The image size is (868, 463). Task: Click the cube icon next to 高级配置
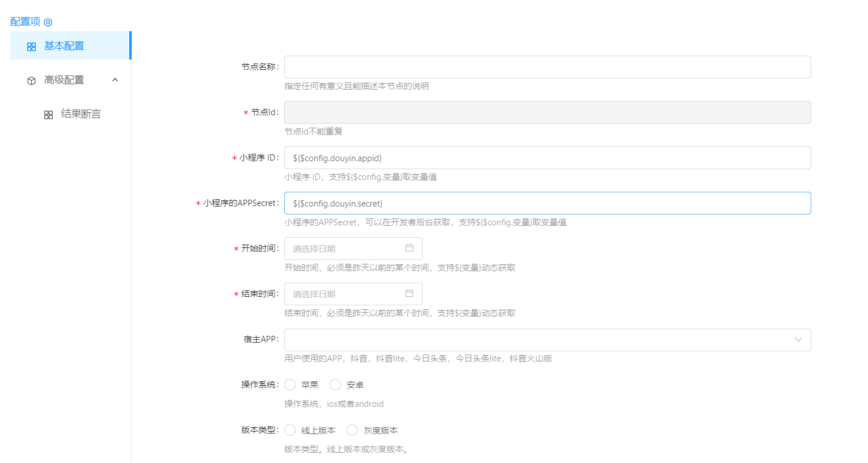point(32,81)
